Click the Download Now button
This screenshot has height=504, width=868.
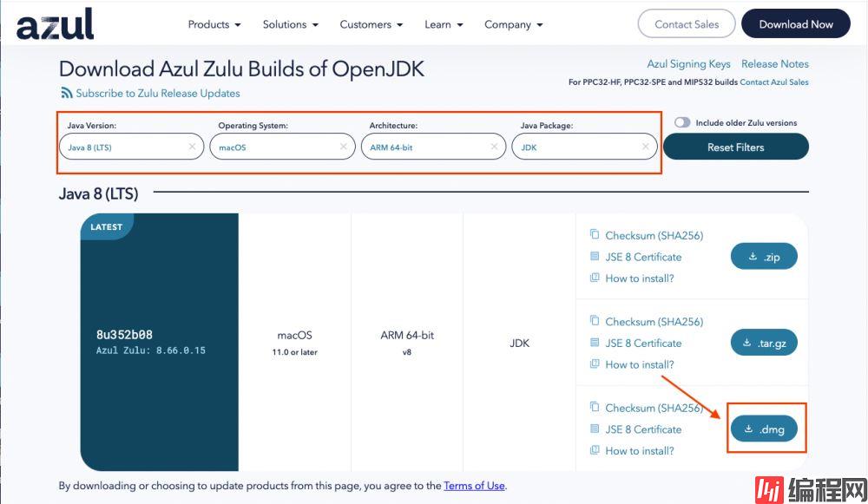click(795, 24)
